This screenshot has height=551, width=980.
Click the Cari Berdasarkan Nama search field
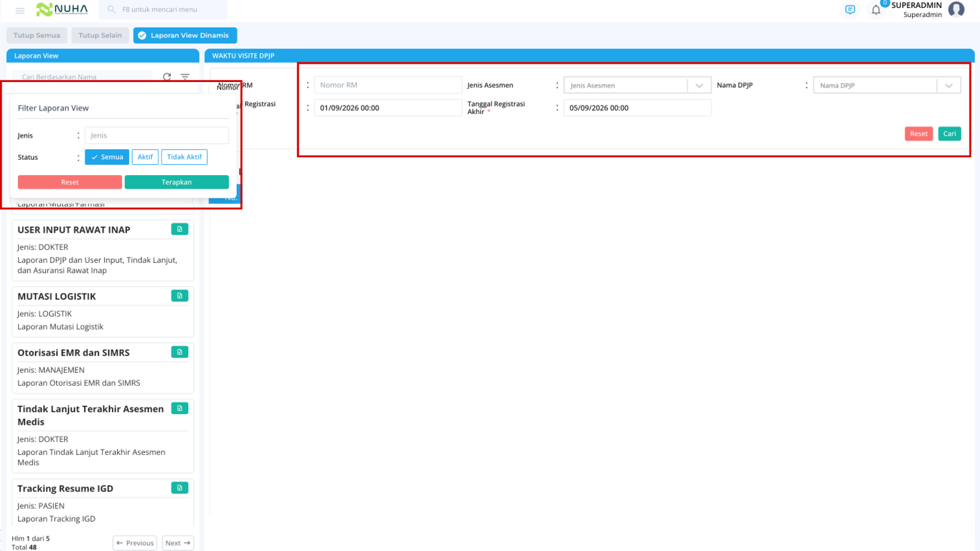(82, 77)
